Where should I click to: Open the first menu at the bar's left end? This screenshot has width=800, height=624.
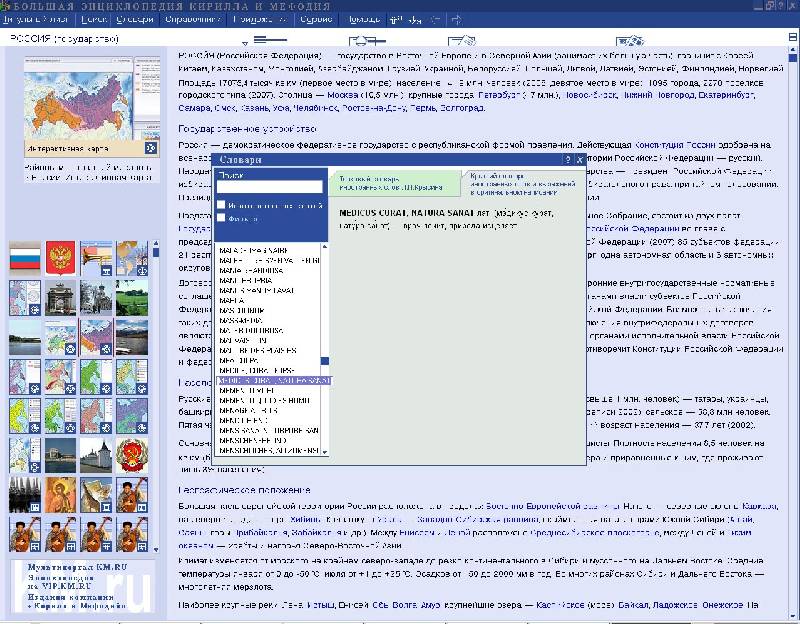tap(35, 19)
